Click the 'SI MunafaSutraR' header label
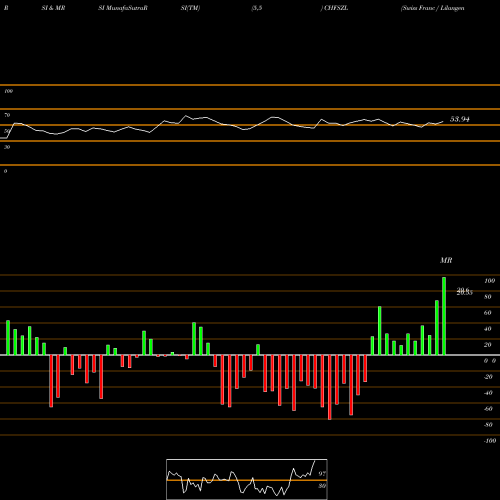The image size is (500, 500). [x=123, y=8]
